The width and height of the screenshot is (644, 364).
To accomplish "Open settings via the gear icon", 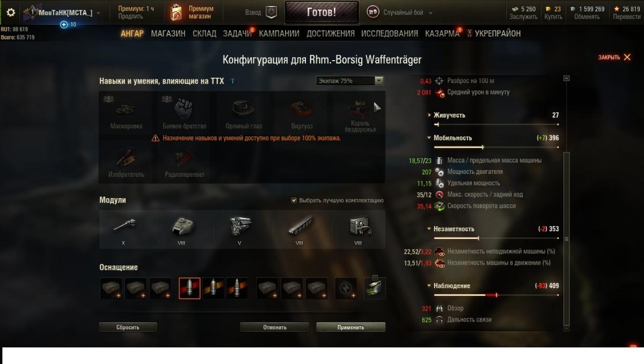I will coord(10,12).
